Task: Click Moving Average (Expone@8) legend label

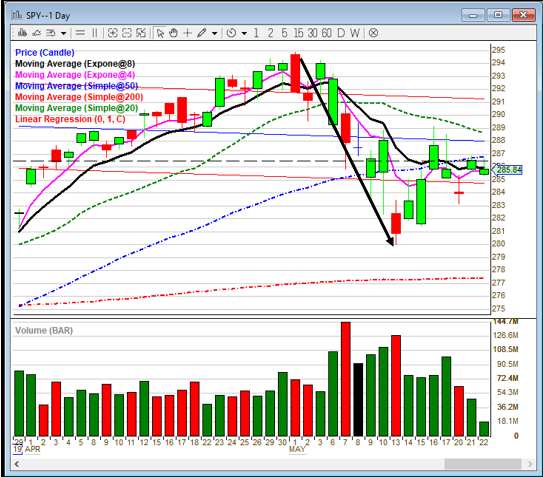Action: tap(75, 64)
